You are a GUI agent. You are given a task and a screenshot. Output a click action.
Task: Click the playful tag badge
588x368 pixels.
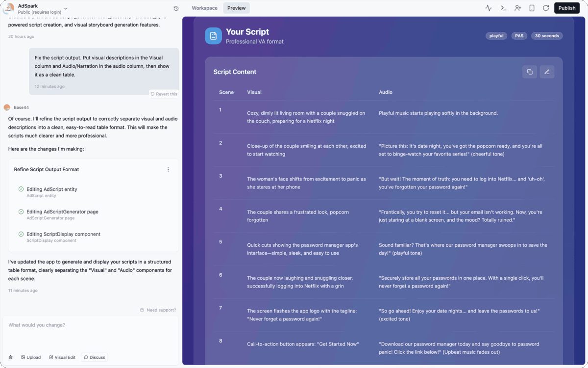[496, 36]
